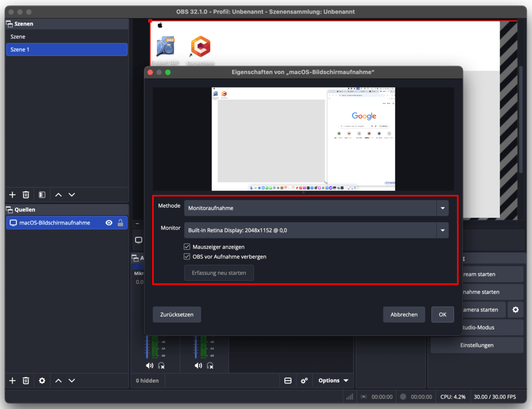Mute the first audio mixer channel
Image resolution: width=532 pixels, height=409 pixels.
coord(149,366)
